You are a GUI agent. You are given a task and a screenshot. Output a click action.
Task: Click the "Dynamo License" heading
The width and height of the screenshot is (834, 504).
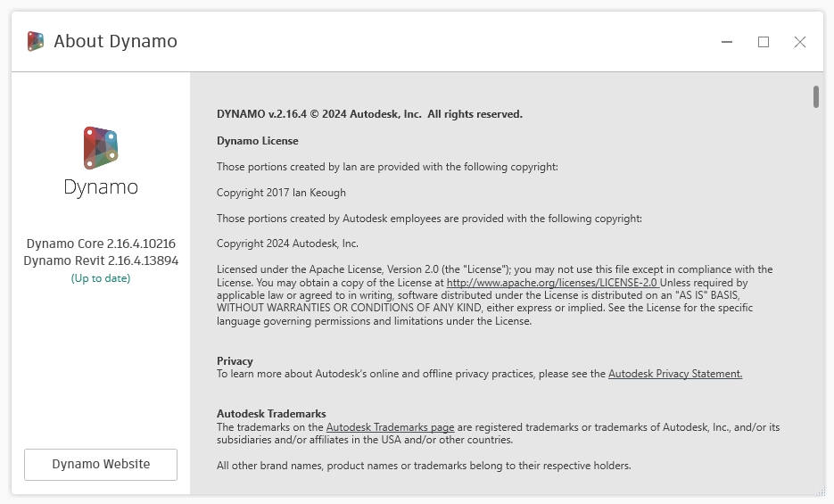(258, 141)
